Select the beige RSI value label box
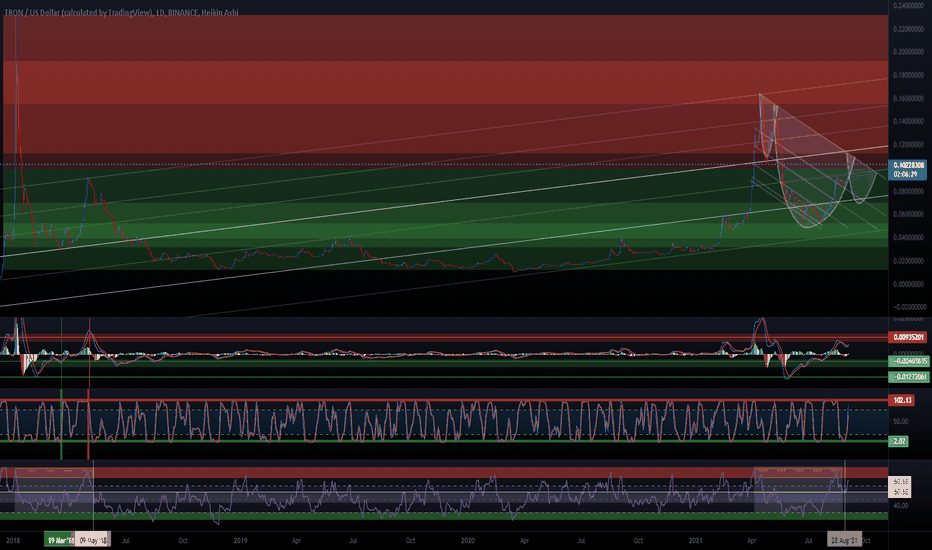Viewport: 932px width, 550px height. click(900, 486)
